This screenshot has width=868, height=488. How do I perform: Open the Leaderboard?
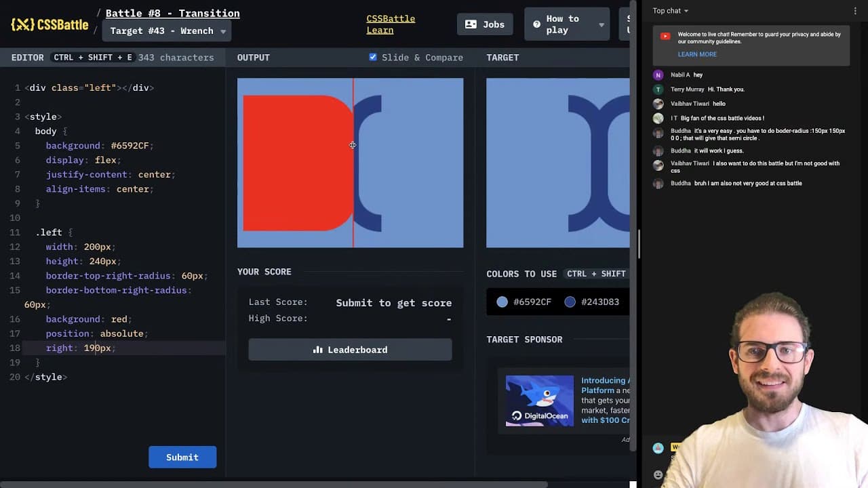point(350,350)
